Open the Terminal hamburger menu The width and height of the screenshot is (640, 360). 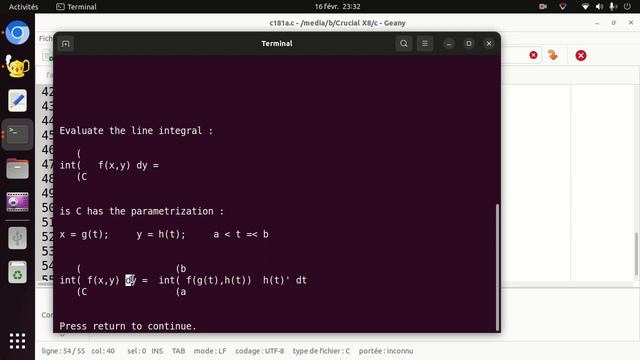[425, 44]
